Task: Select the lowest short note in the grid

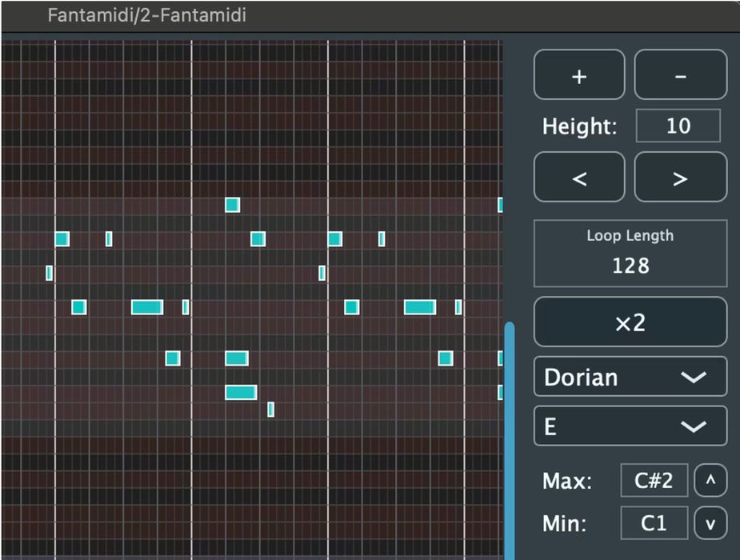Action: point(270,410)
